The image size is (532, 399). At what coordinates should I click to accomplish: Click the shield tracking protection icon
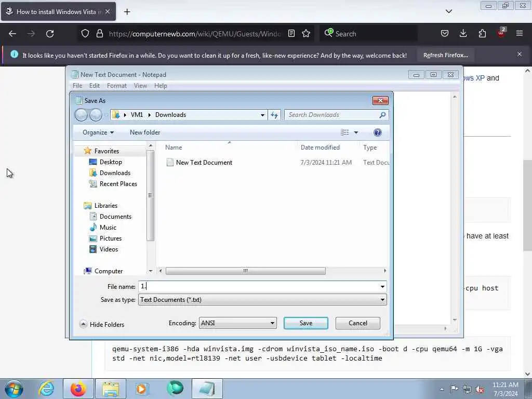click(x=85, y=34)
